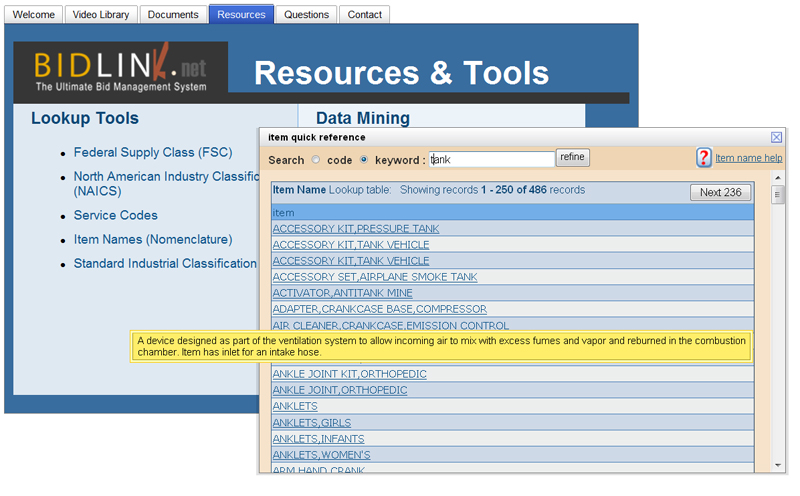Click the keyword search field containing tank
Viewport: 800px width, 496px height.
pos(492,159)
